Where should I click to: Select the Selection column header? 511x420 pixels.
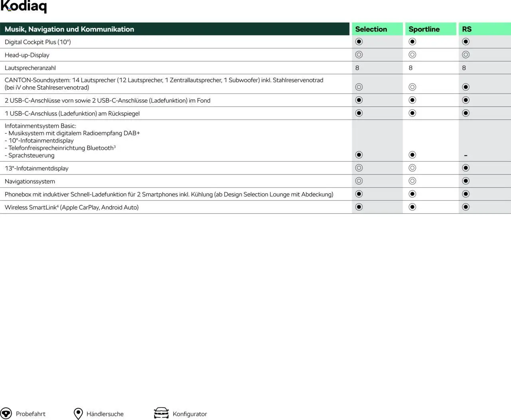point(371,29)
